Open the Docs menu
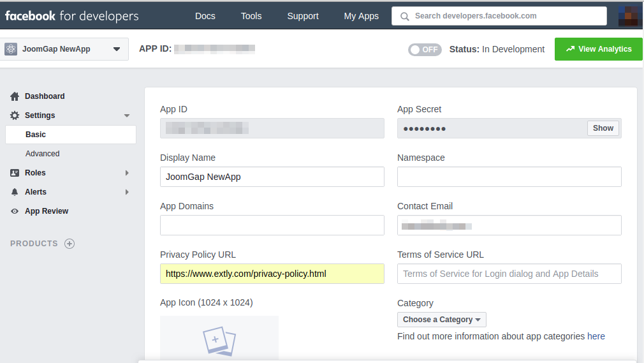Screen dimensions: 644x363 tap(205, 16)
